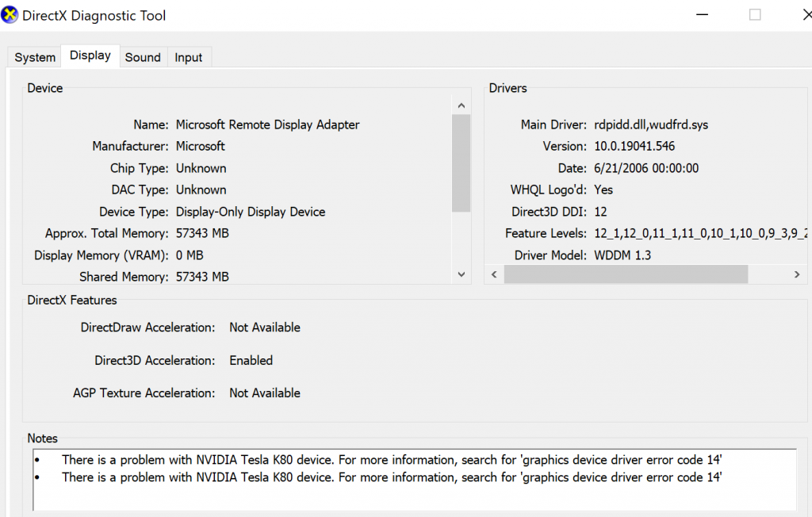This screenshot has height=517, width=812.
Task: Open the Sound tab
Action: (143, 57)
